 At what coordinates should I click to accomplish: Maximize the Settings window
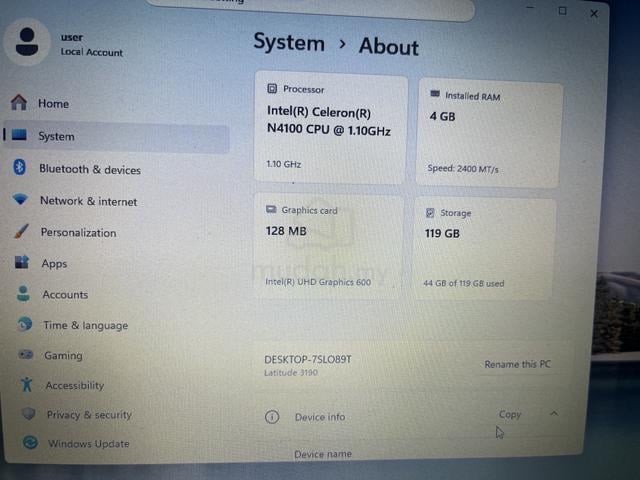coord(562,11)
